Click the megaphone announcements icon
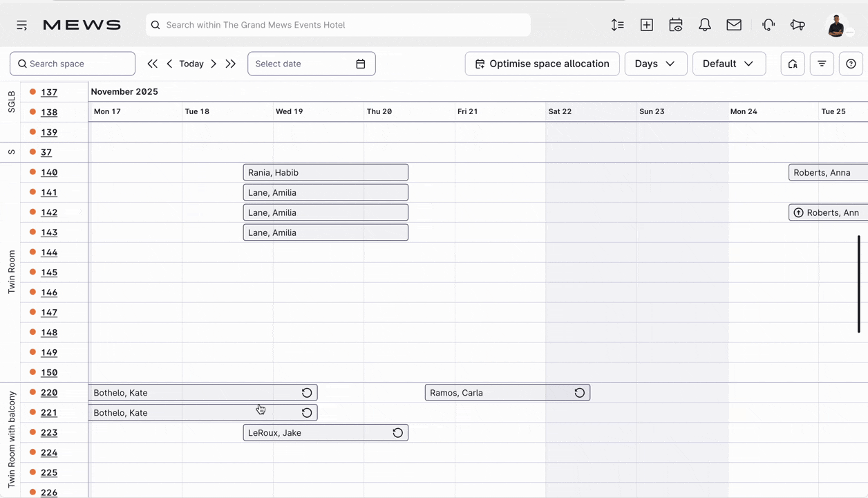 [x=798, y=25]
